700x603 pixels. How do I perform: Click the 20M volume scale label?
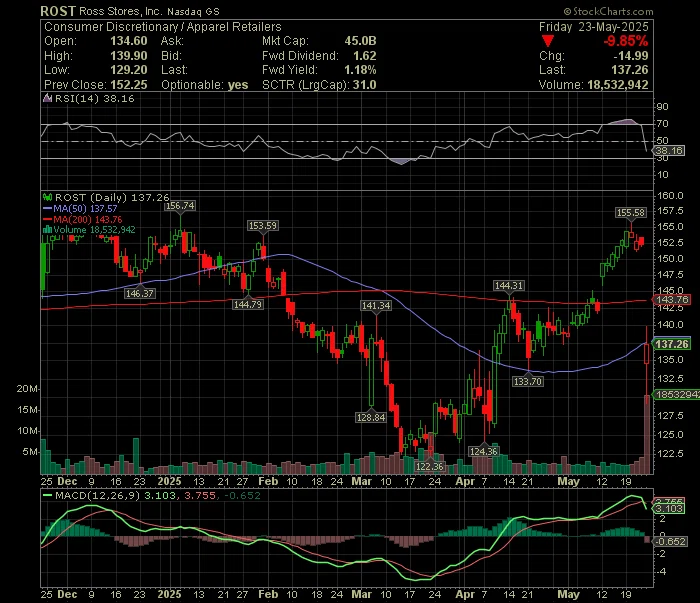pos(27,389)
